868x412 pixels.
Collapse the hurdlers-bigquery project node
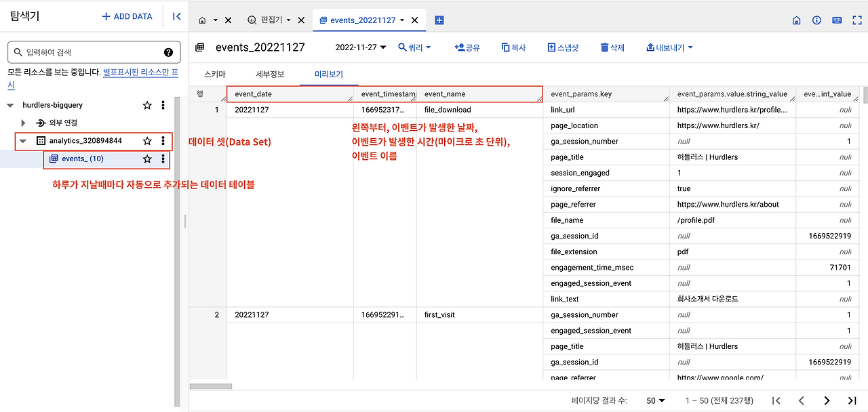(x=9, y=105)
